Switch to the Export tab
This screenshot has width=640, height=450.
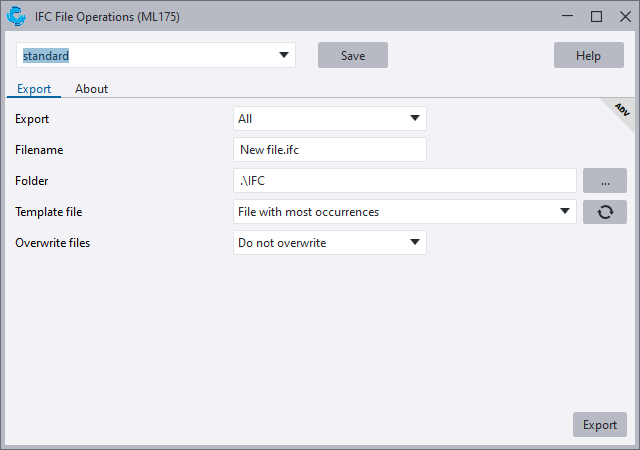(x=34, y=89)
